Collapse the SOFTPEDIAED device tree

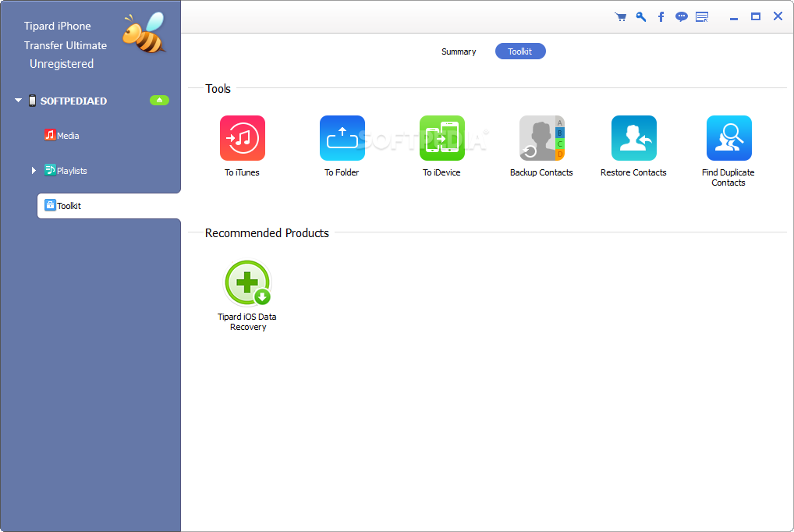pos(18,101)
